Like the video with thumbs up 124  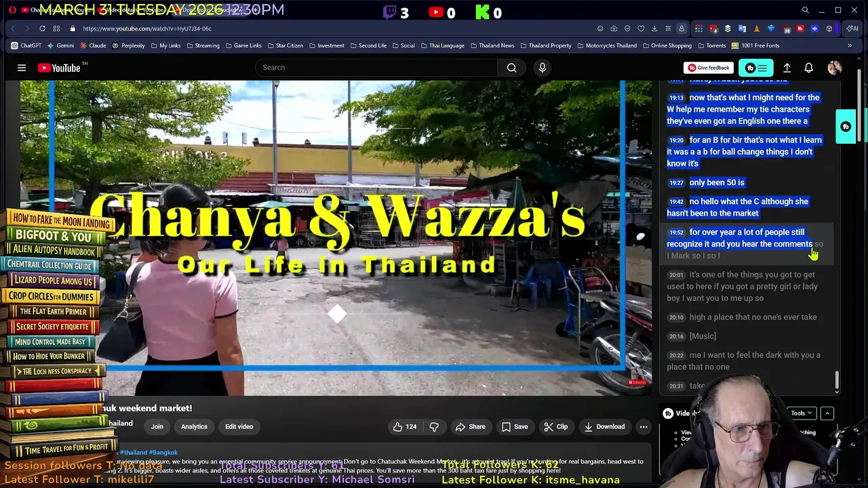(404, 427)
